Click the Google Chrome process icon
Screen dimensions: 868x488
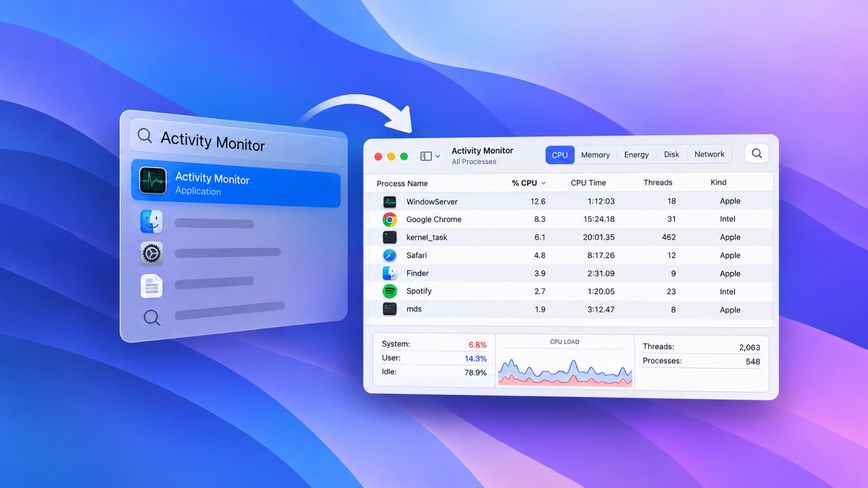click(x=390, y=220)
